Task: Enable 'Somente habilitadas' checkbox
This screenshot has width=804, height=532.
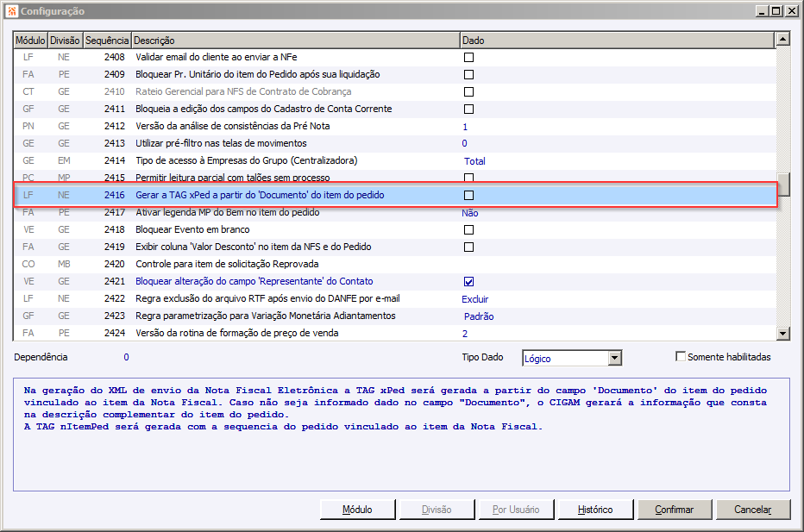Action: click(681, 356)
